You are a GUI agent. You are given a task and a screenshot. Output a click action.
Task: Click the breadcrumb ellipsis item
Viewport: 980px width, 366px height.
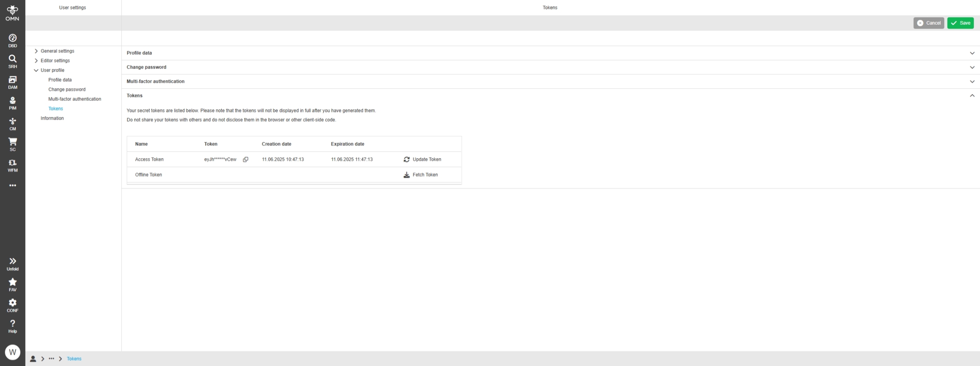[51, 359]
